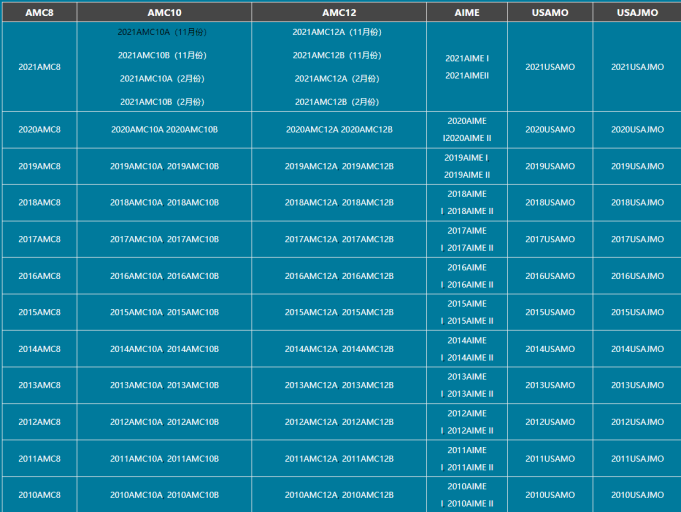Image resolution: width=681 pixels, height=512 pixels.
Task: Open the 2015AMC12B link
Action: coord(367,312)
